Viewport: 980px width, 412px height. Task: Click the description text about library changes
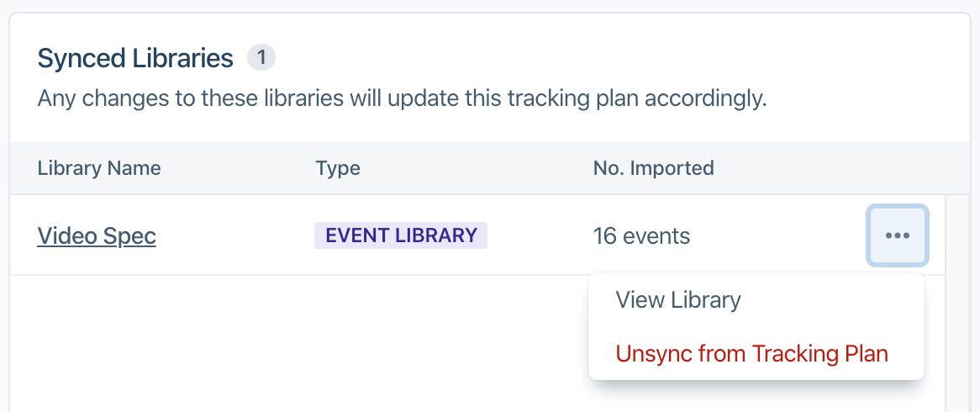(402, 98)
